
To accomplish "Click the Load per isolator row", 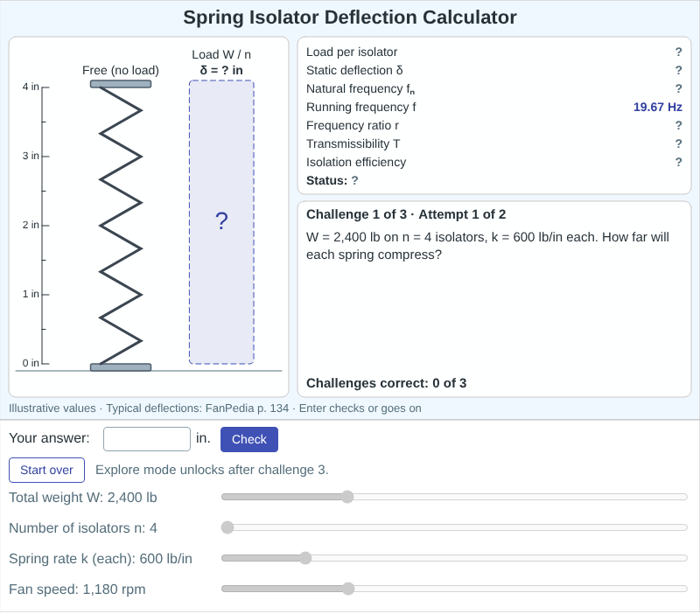I will pos(494,52).
